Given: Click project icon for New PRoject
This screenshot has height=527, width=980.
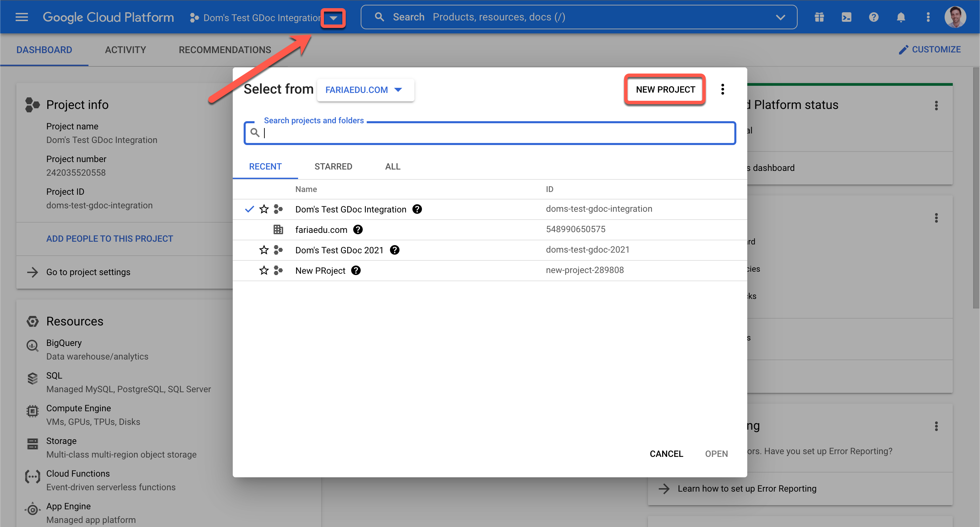Looking at the screenshot, I should 278,271.
